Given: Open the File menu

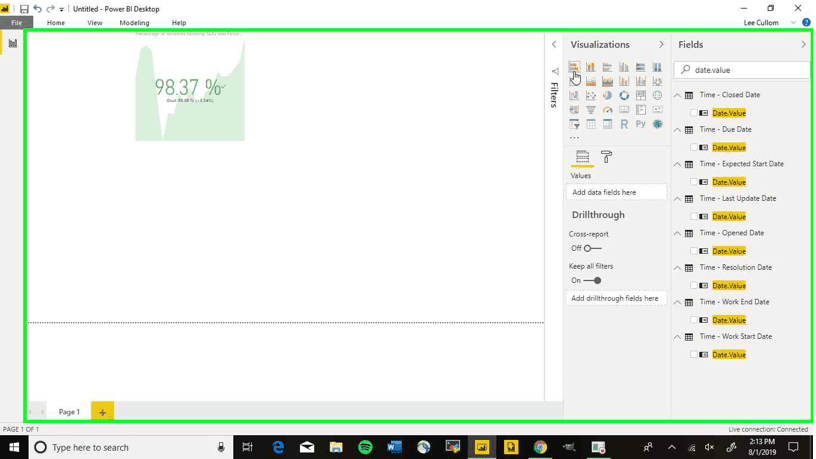Looking at the screenshot, I should [x=17, y=23].
